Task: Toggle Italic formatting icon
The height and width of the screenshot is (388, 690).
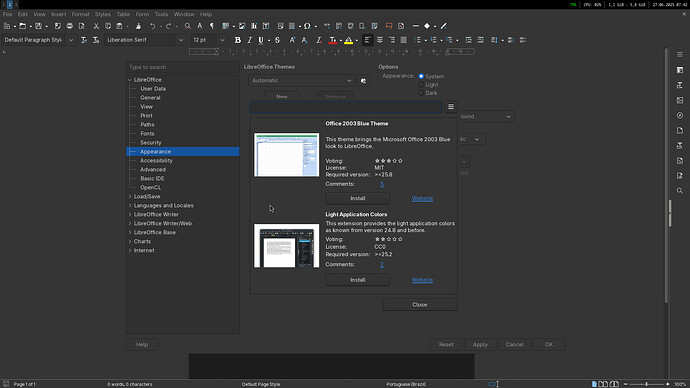Action: 250,40
